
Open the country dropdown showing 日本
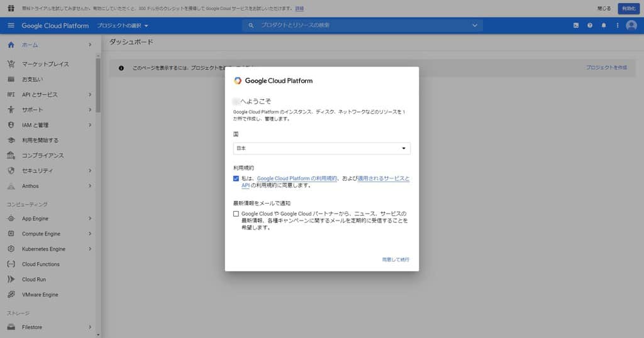321,148
